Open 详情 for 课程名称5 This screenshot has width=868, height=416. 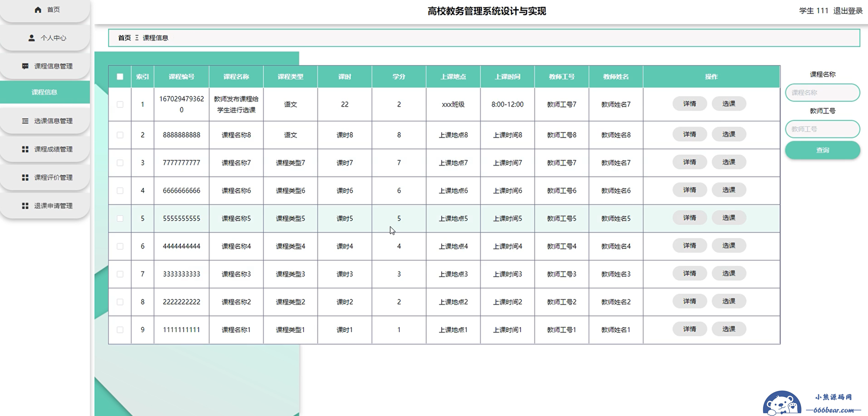690,218
